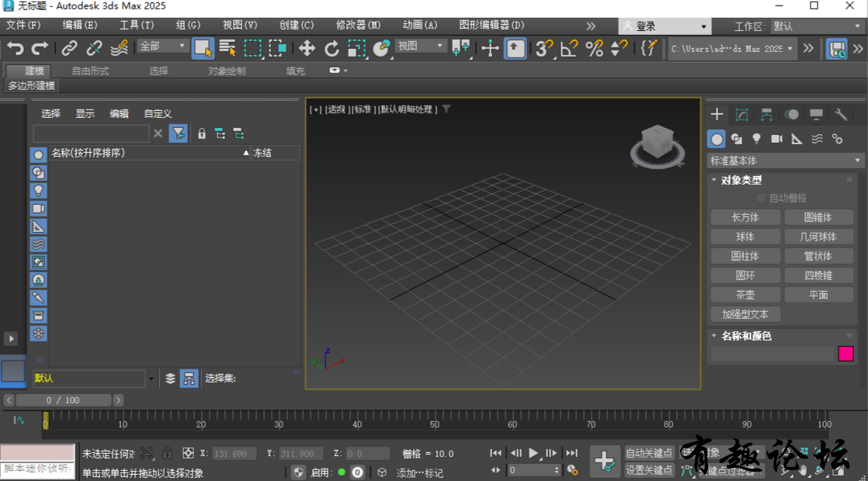Click the object name input field
The image size is (868, 481).
tap(773, 353)
